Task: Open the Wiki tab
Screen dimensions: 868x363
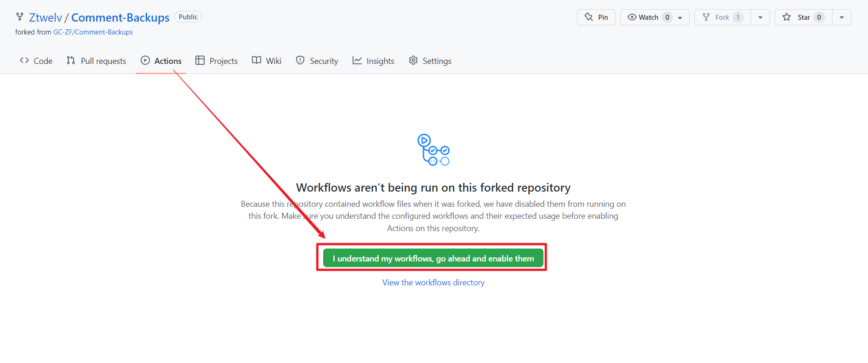Action: click(267, 61)
